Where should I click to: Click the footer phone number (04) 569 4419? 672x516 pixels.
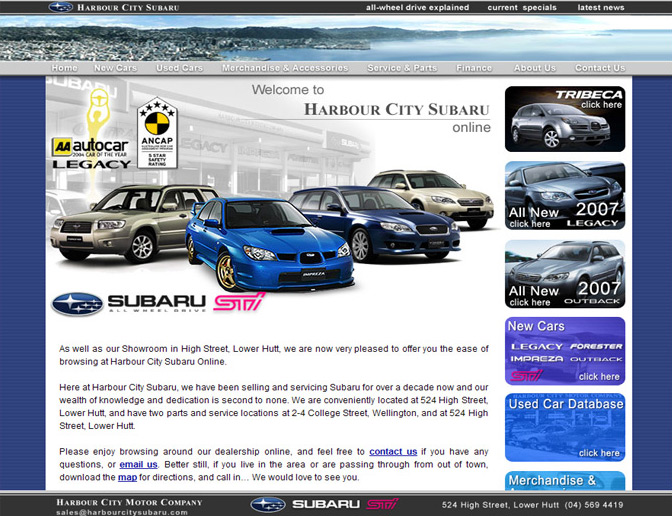coord(594,505)
